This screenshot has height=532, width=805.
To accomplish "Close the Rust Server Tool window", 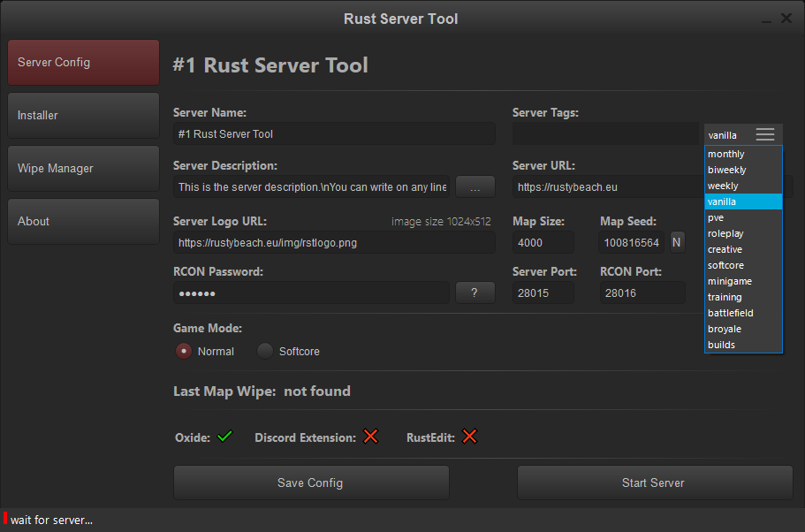I will pyautogui.click(x=786, y=19).
